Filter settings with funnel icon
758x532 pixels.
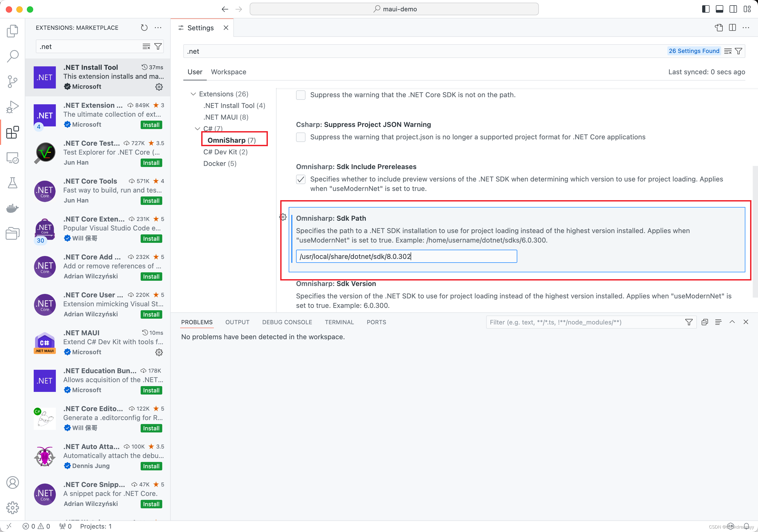[739, 51]
